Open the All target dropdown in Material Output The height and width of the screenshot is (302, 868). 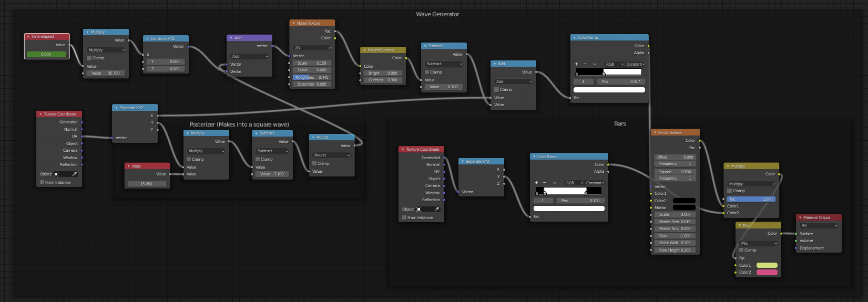819,225
